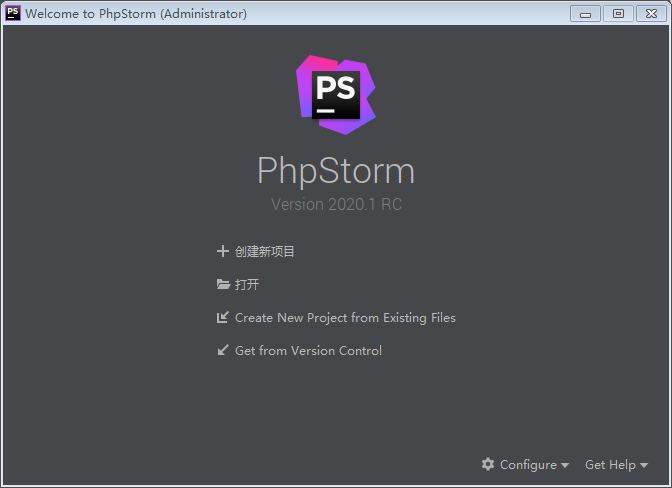Click the PhpStorm title heading text
Screen dimensions: 672x488
[336, 171]
